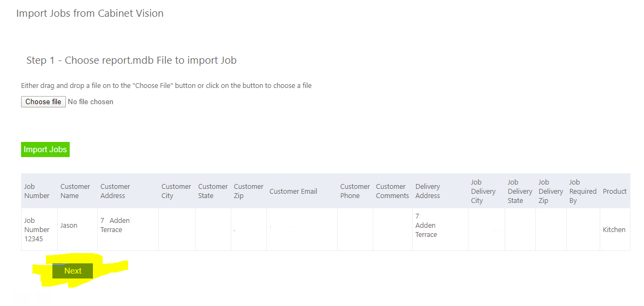Viewport: 644px width, 306px height.
Task: Click the Step 1 heading text
Action: coord(131,60)
